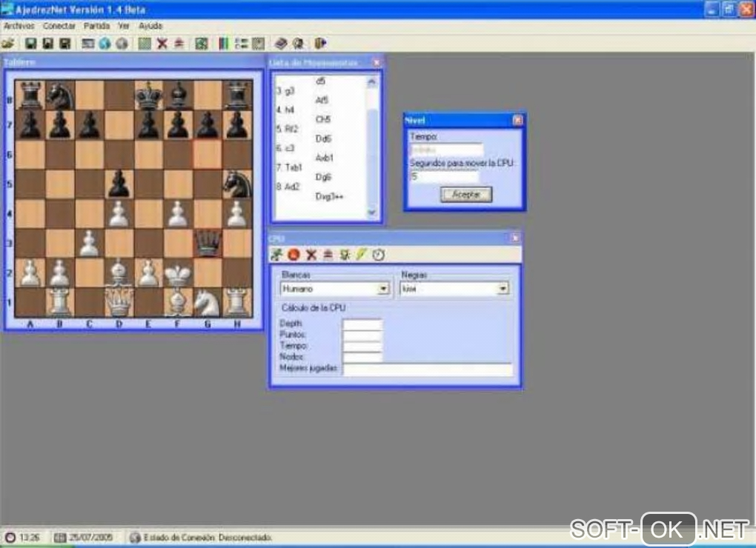Select move 5. Rf2 in the move list
The height and width of the screenshot is (548, 756).
[288, 129]
